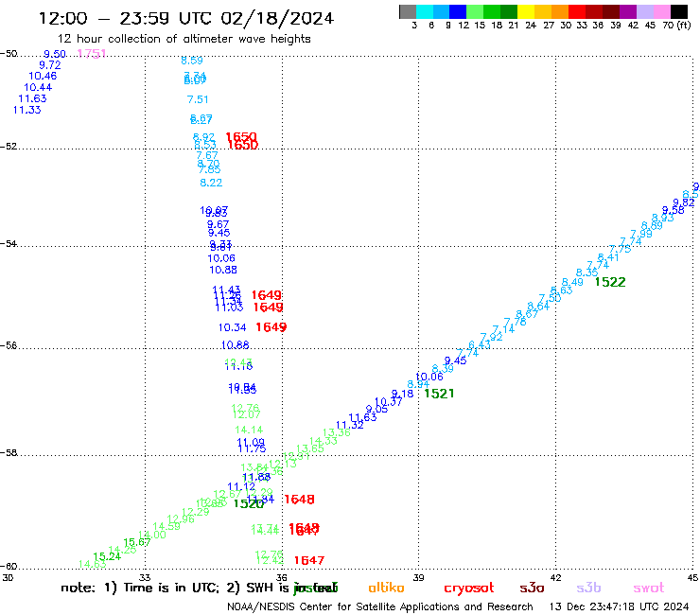Click the cyan swatch in the color scale
The width and height of the screenshot is (700, 615).
[425, 11]
